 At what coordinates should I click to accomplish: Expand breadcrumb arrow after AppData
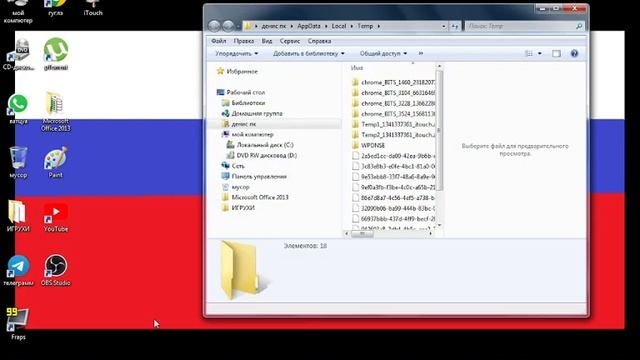coord(326,26)
